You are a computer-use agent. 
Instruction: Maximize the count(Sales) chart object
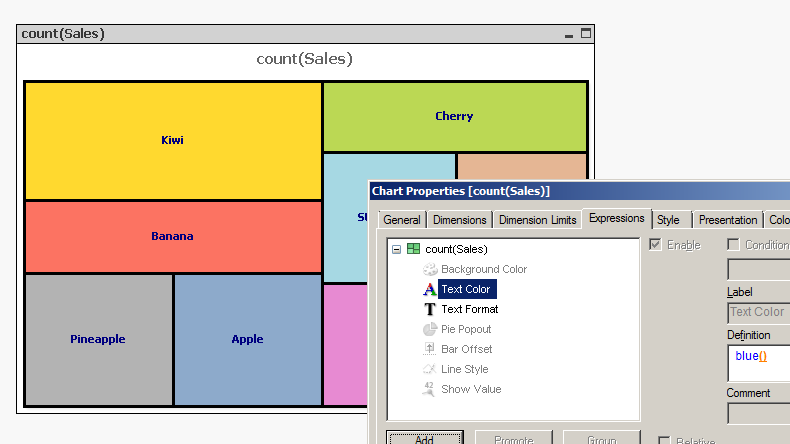585,33
